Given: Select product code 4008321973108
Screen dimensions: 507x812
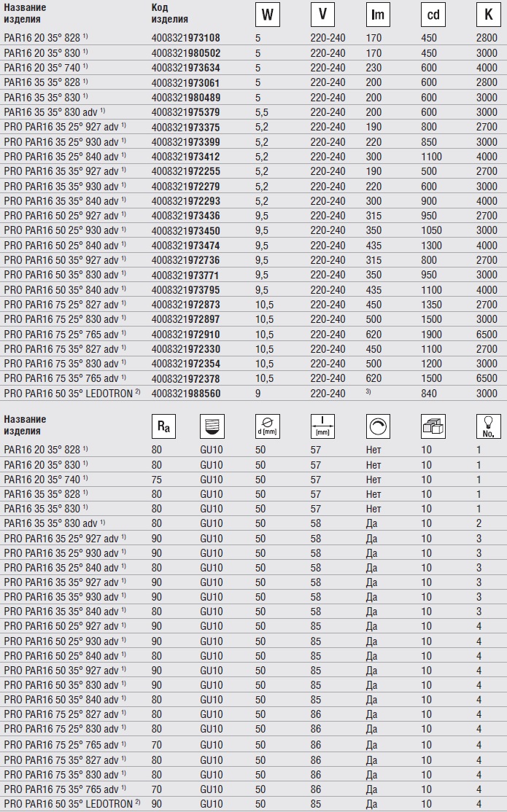Looking at the screenshot, I should point(185,38).
